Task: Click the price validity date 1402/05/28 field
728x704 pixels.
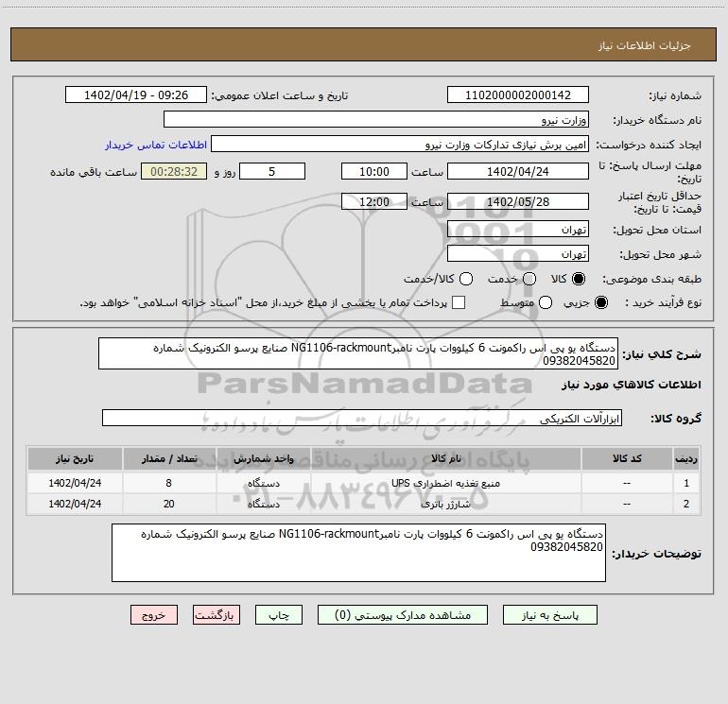Action: [x=518, y=201]
